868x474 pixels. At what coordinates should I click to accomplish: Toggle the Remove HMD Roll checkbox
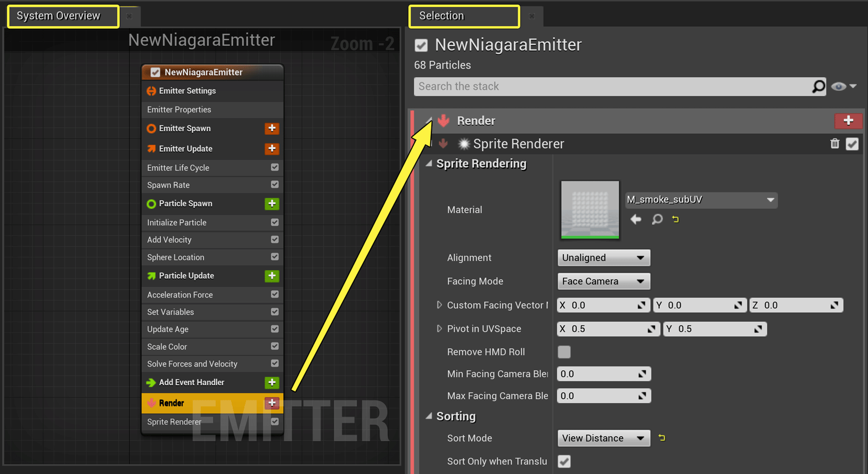(564, 352)
